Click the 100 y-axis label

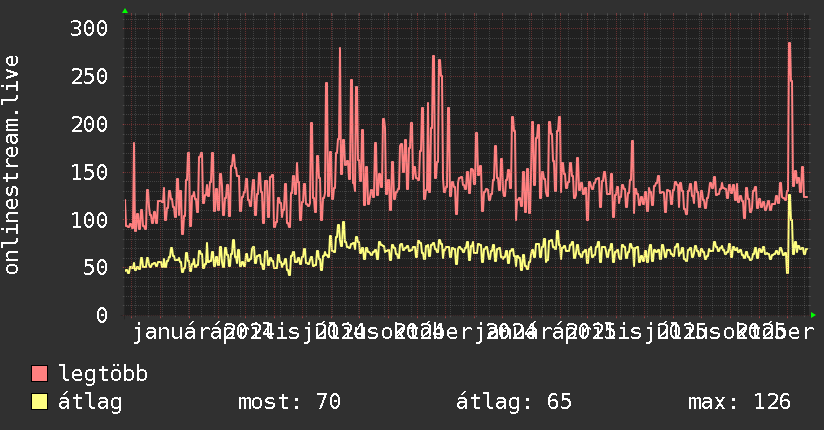(x=89, y=220)
